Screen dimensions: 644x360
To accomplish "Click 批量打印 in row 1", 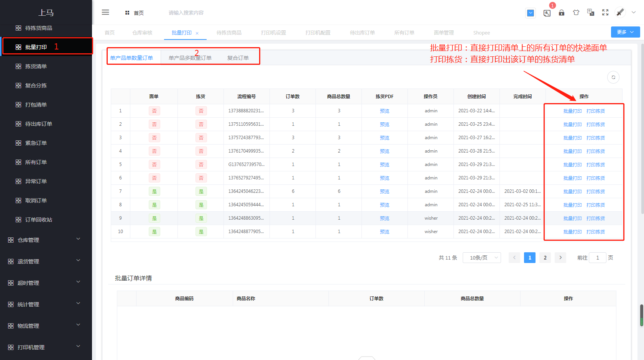I will click(572, 111).
